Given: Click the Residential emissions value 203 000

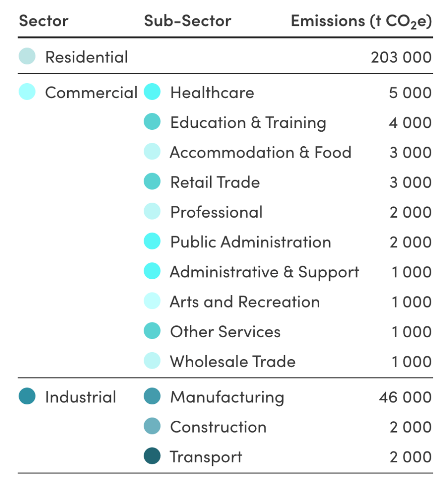Looking at the screenshot, I should (401, 57).
